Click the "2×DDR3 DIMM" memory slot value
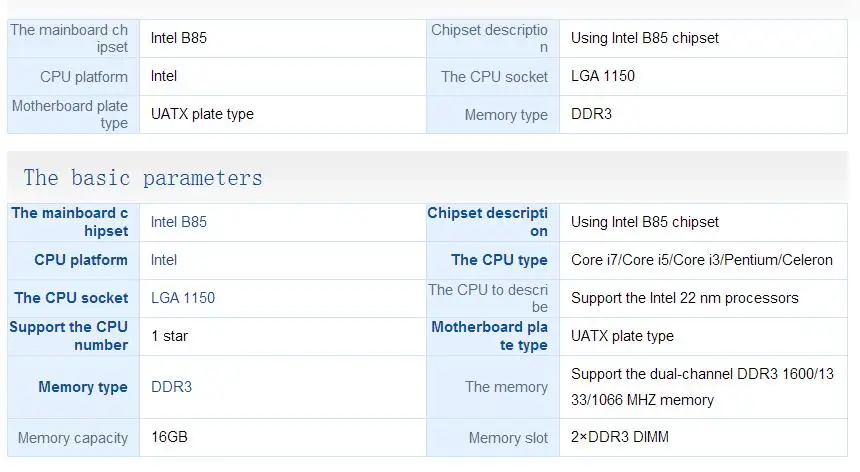Screen dimensions: 860x472 pos(620,438)
